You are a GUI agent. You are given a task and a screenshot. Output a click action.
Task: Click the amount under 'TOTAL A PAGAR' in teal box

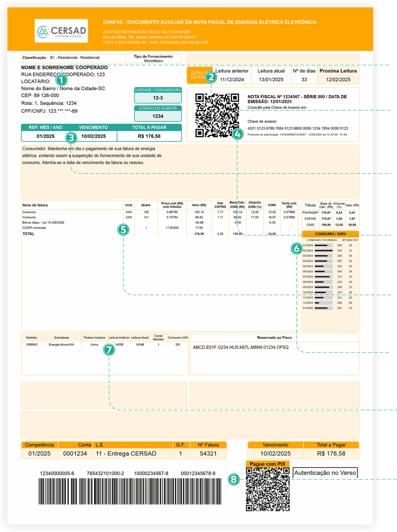[x=149, y=136]
